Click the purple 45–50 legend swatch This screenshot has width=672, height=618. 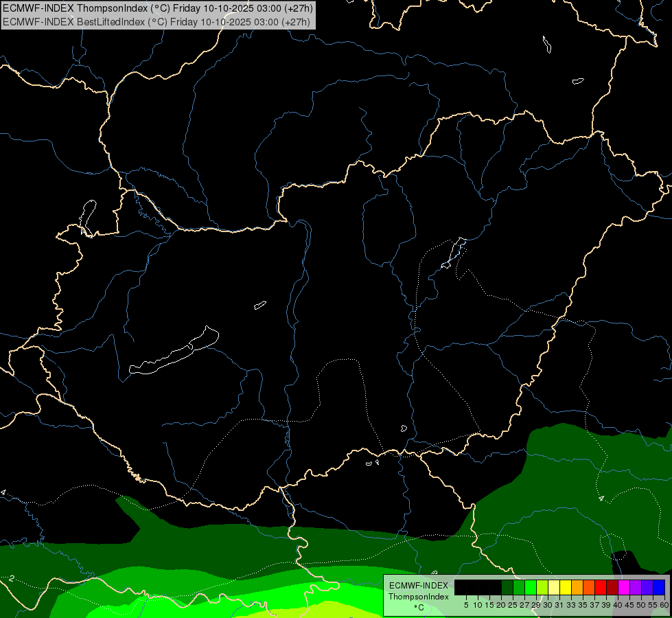click(636, 588)
